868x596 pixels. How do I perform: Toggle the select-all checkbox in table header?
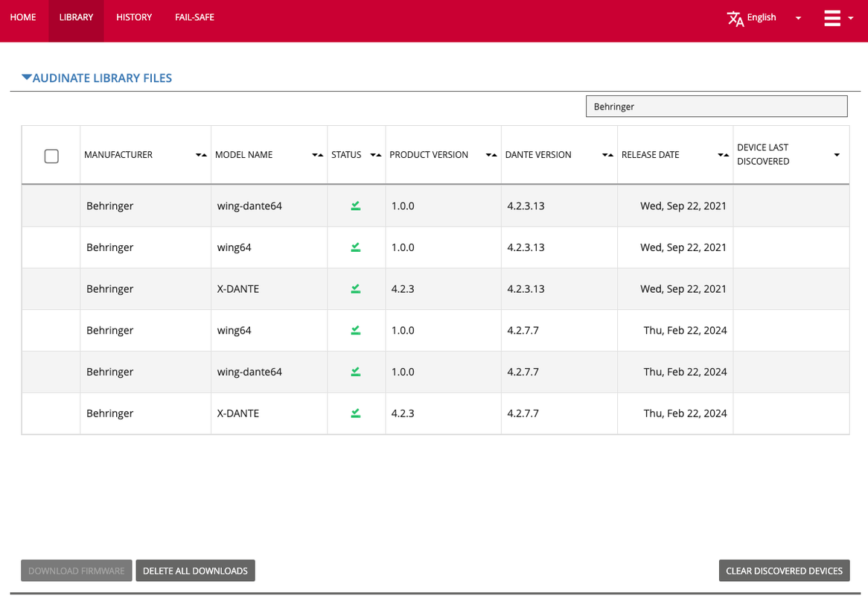pyautogui.click(x=51, y=156)
